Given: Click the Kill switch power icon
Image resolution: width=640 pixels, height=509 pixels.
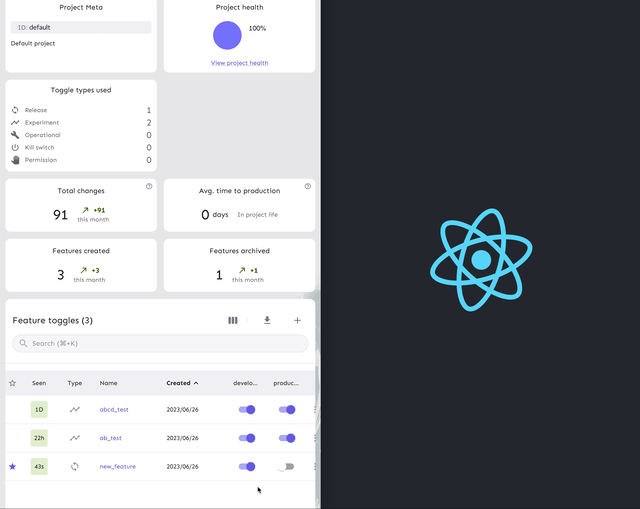Looking at the screenshot, I should (x=15, y=147).
